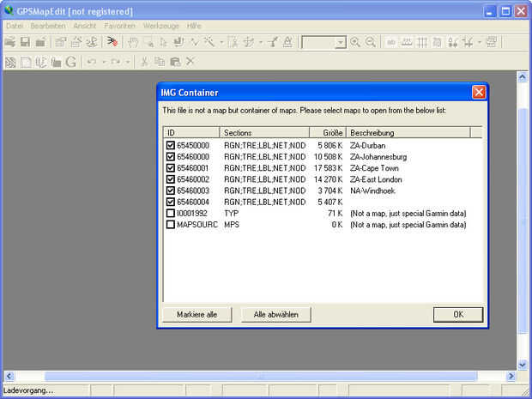
Task: Open the undo history dropdown arrow
Action: pyautogui.click(x=104, y=62)
